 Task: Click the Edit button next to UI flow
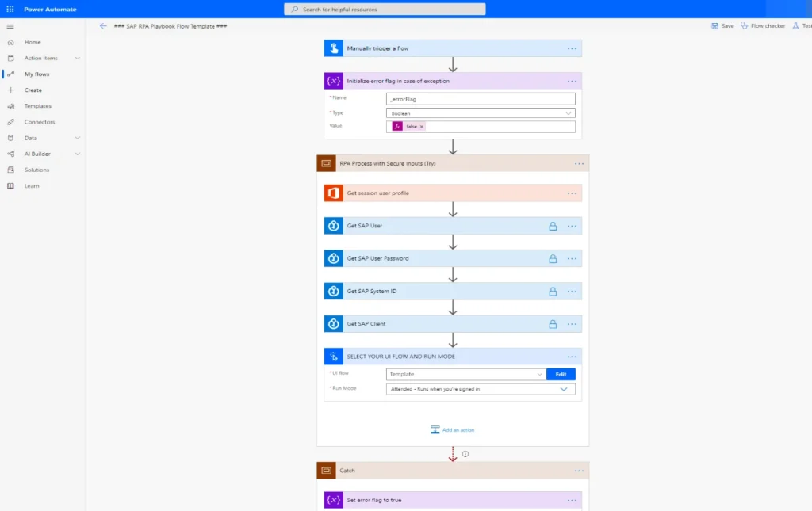tap(561, 374)
